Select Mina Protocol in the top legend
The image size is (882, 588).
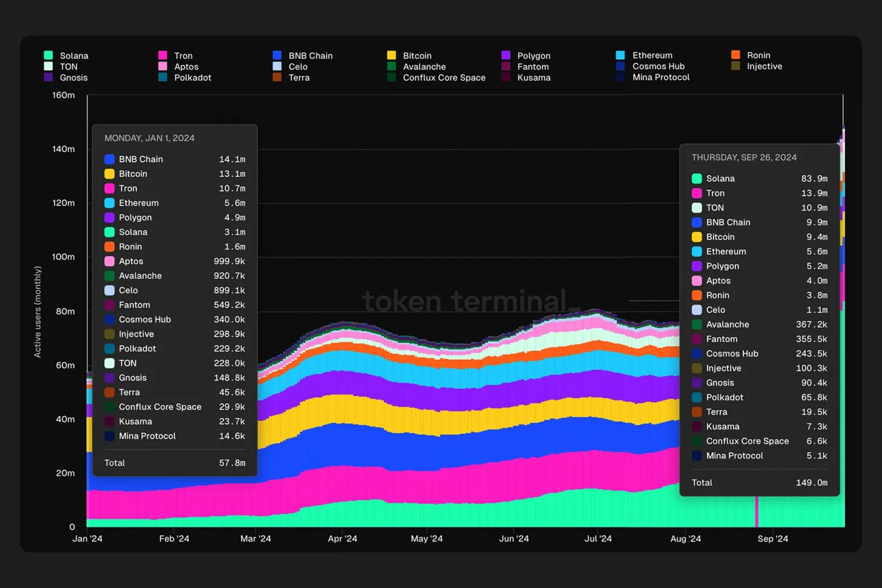(x=653, y=77)
